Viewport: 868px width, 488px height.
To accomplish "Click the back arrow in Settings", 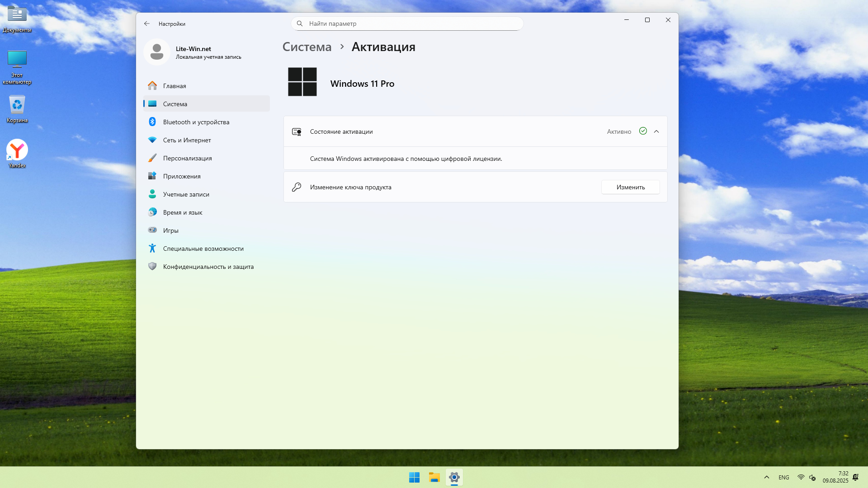I will (x=147, y=23).
